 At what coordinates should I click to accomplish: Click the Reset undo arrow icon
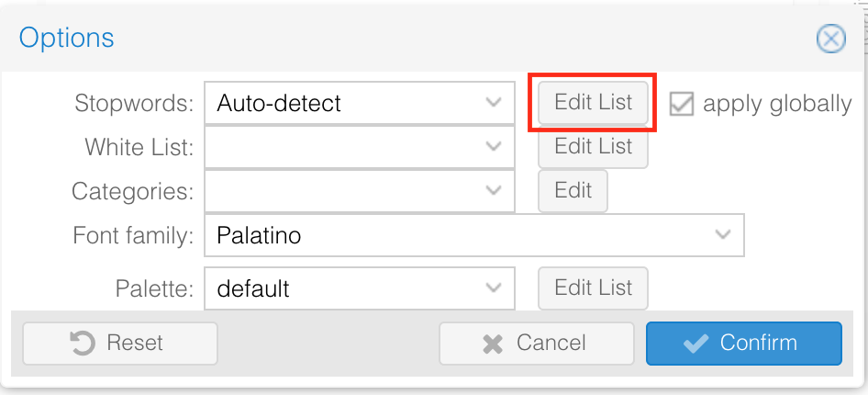pos(83,344)
